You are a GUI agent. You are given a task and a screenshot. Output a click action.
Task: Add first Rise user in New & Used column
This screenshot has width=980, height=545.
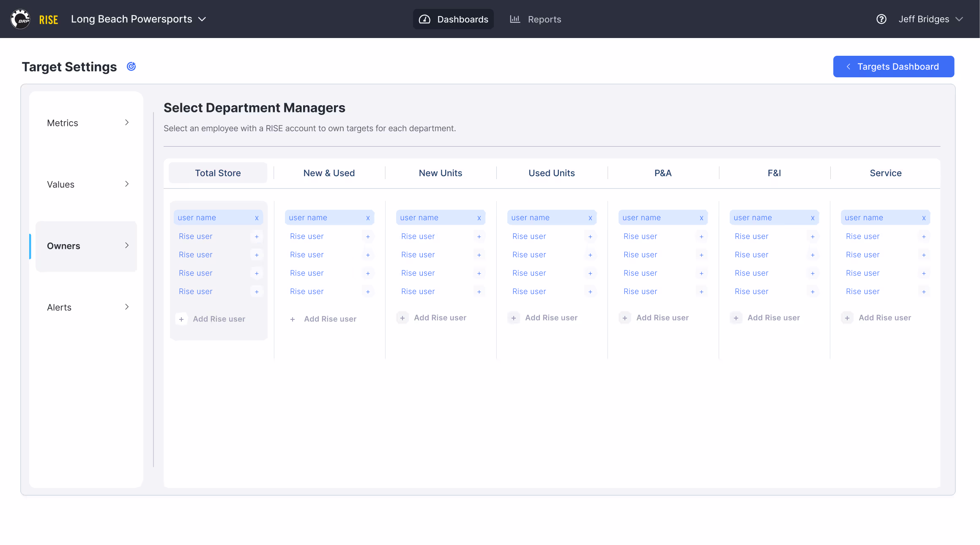368,237
